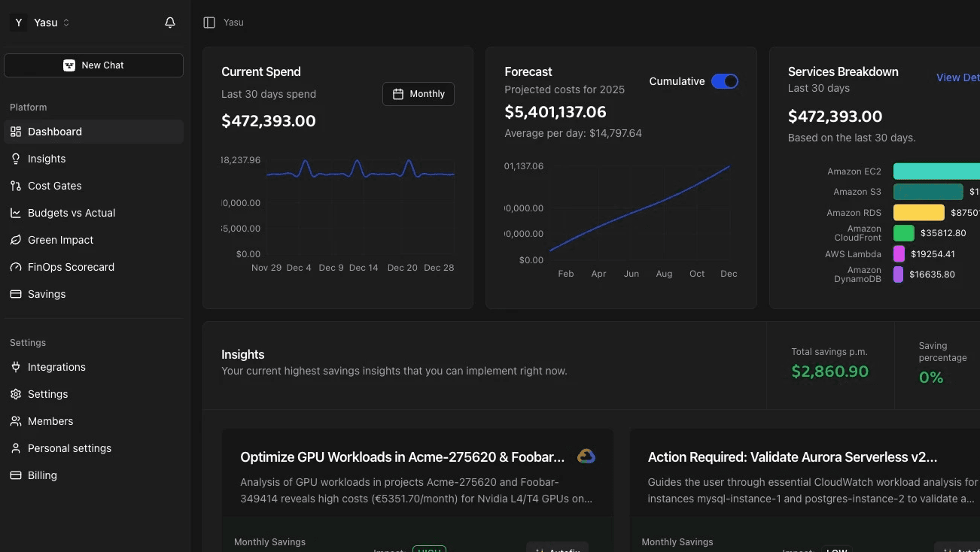Click the Members people icon
Screen dimensions: 980x552
pyautogui.click(x=16, y=421)
